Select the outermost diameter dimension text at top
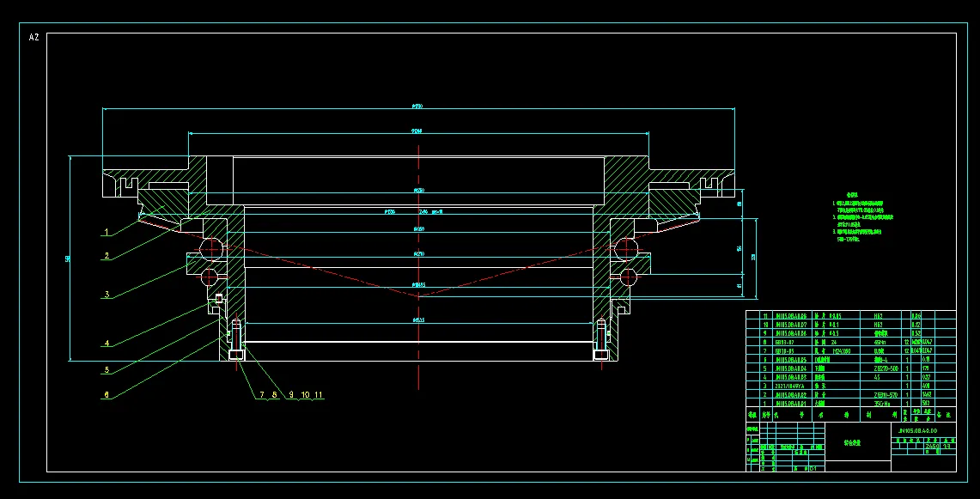The height and width of the screenshot is (499, 980). tap(417, 106)
